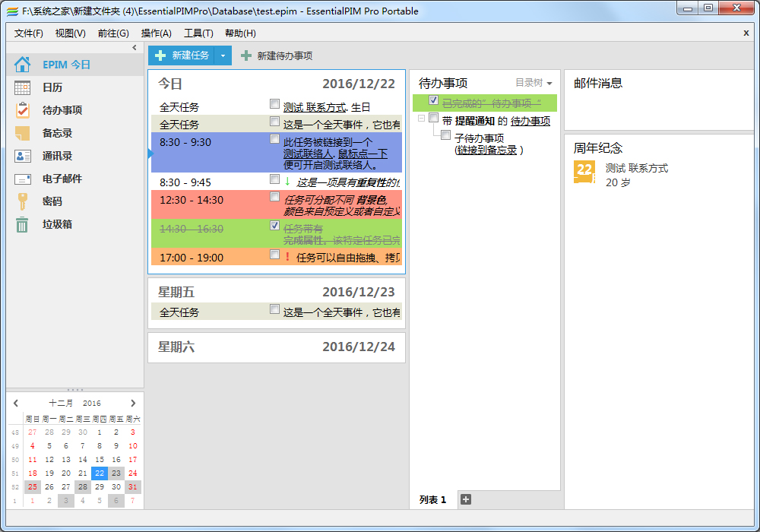Screen dimensions: 760x532
Task: Open 待办事项 link in reminder todo
Action: pyautogui.click(x=530, y=121)
